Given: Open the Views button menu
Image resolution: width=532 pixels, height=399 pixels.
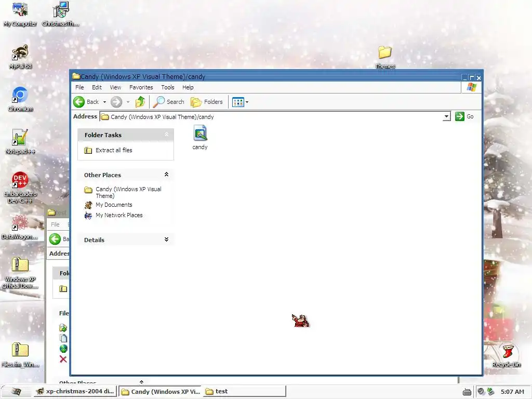Looking at the screenshot, I should click(240, 102).
